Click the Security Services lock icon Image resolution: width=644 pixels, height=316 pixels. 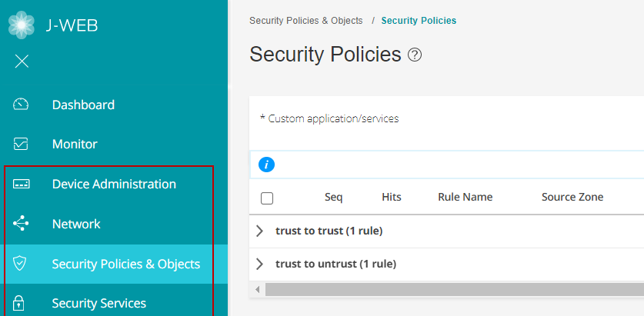pos(21,304)
